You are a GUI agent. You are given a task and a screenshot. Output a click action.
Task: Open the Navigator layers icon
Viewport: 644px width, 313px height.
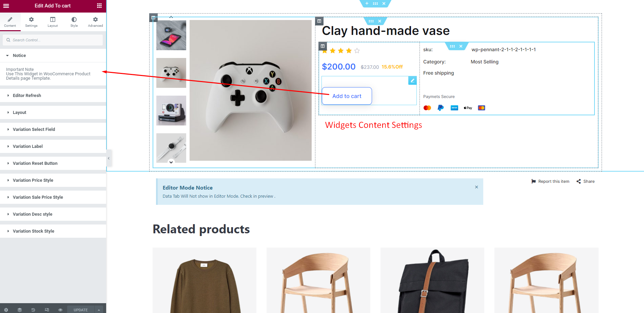pos(20,310)
